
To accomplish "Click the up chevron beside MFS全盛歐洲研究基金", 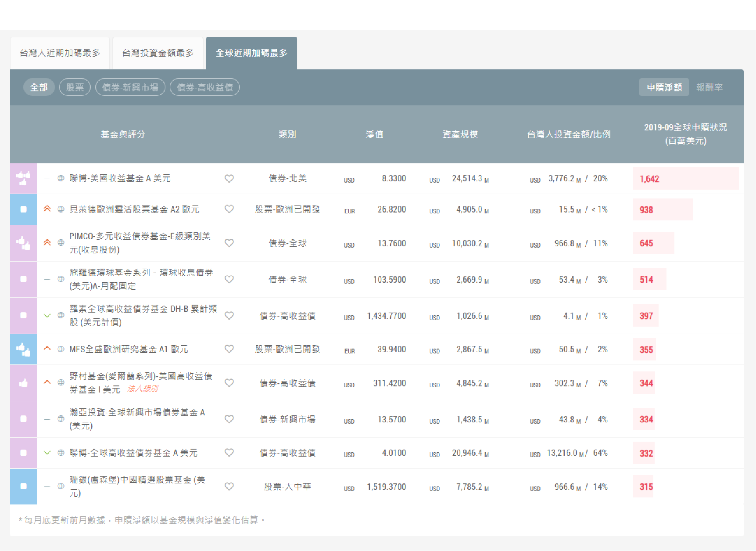I will pyautogui.click(x=47, y=349).
